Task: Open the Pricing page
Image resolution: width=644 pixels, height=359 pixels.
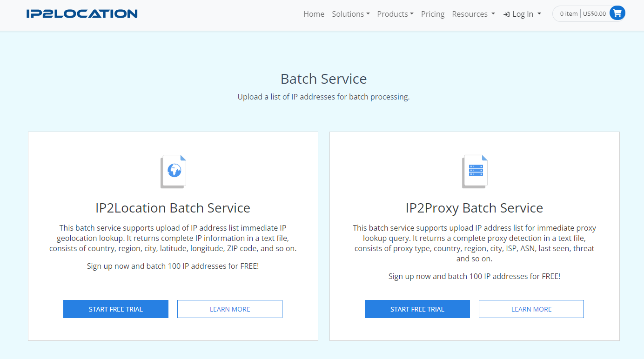Action: (x=433, y=14)
